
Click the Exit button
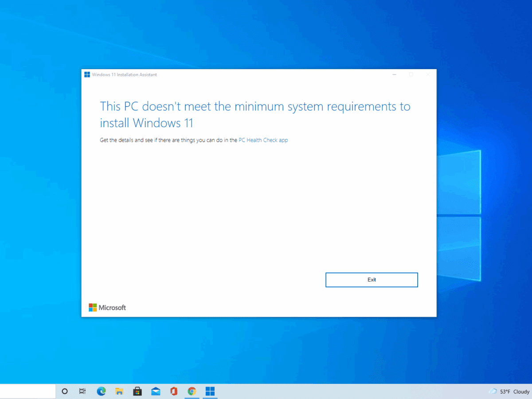point(372,280)
